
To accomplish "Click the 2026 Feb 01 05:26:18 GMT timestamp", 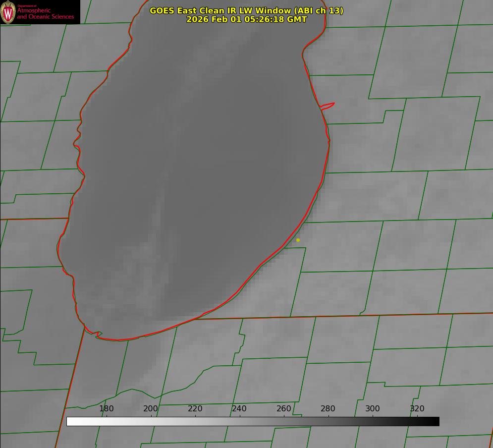I will pos(247,19).
